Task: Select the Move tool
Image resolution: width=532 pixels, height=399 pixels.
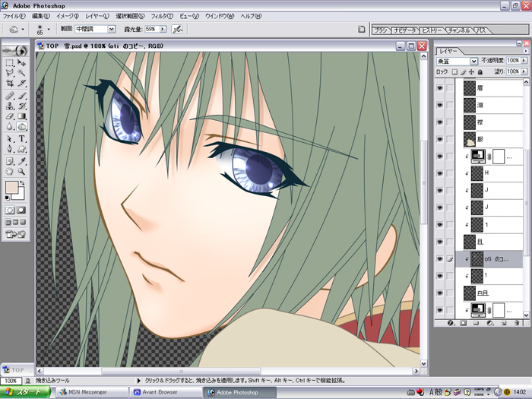Action: click(21, 63)
